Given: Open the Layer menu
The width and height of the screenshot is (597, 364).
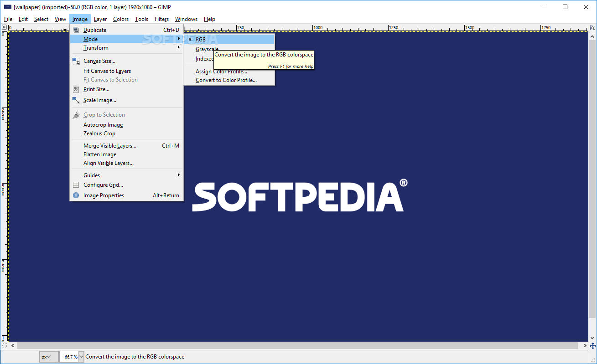Looking at the screenshot, I should (100, 19).
